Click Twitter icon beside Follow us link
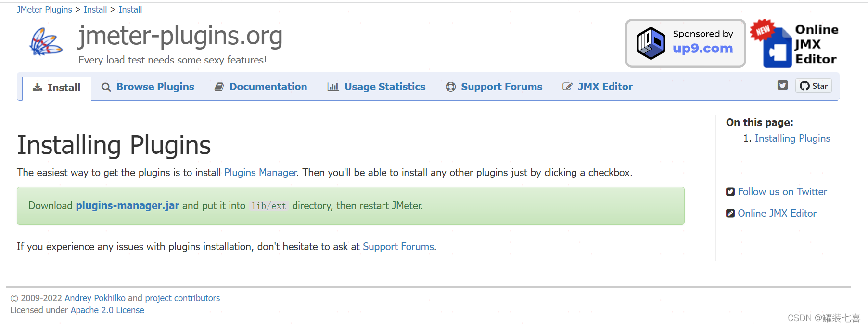 730,192
